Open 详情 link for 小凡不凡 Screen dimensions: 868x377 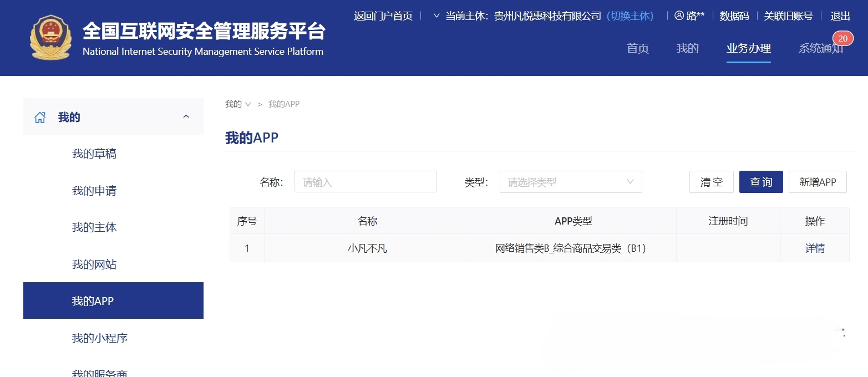pos(814,248)
